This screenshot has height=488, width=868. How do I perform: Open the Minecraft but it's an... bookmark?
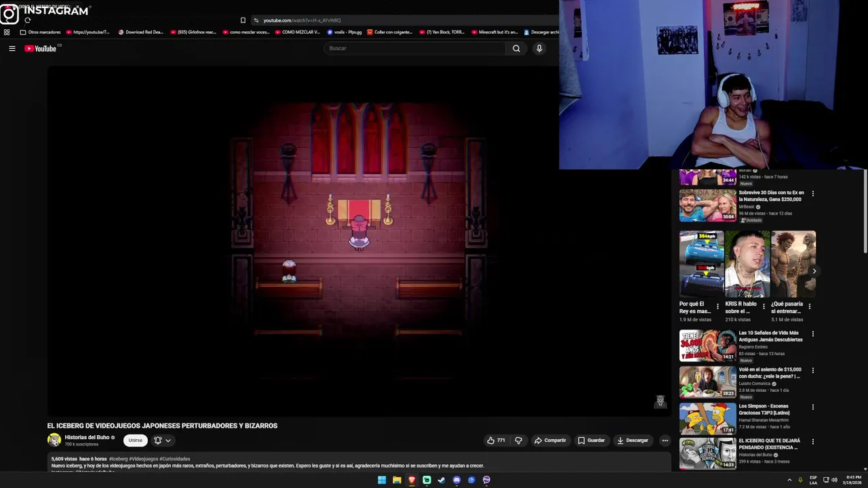pyautogui.click(x=494, y=32)
